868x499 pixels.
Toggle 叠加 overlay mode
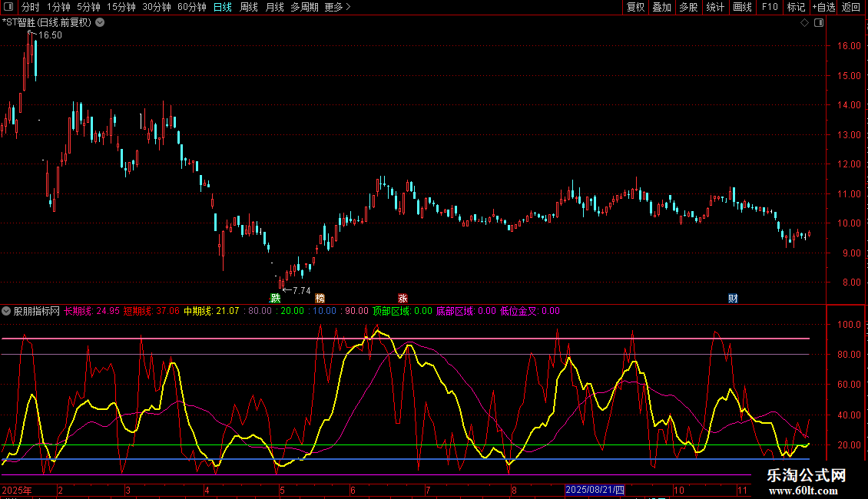point(661,8)
